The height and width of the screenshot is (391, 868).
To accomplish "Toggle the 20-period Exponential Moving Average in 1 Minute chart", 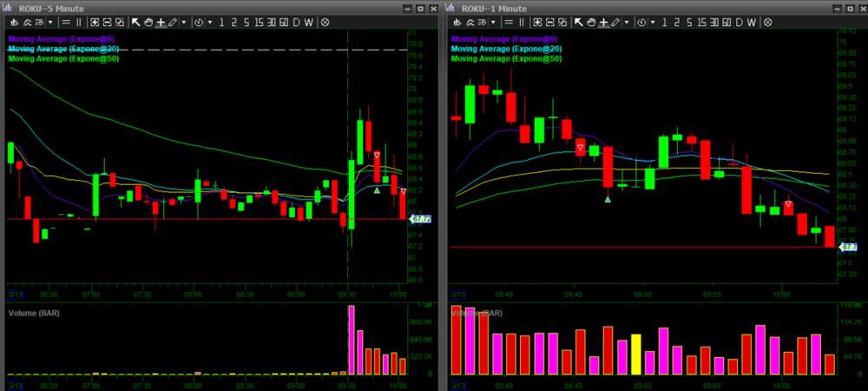I will pyautogui.click(x=506, y=49).
